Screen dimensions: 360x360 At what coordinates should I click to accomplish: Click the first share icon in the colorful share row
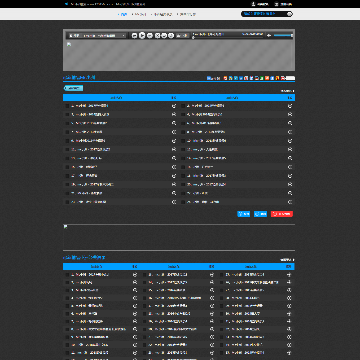click(x=225, y=78)
